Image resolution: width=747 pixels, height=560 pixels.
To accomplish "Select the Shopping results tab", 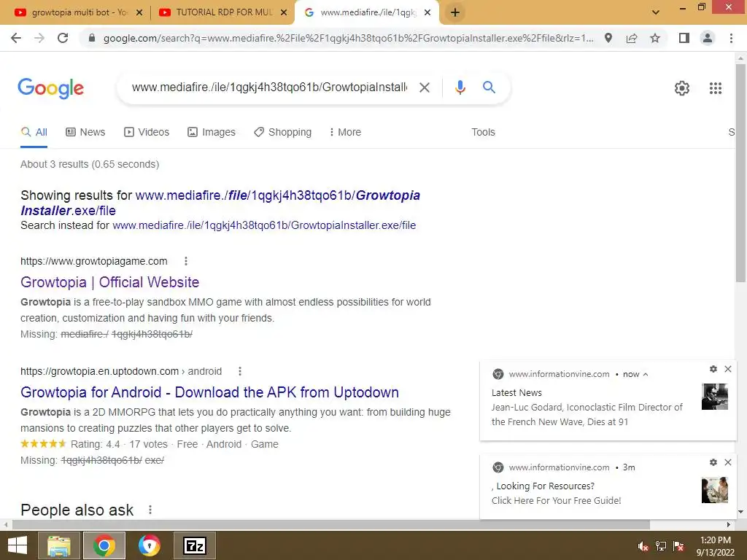I will click(282, 133).
